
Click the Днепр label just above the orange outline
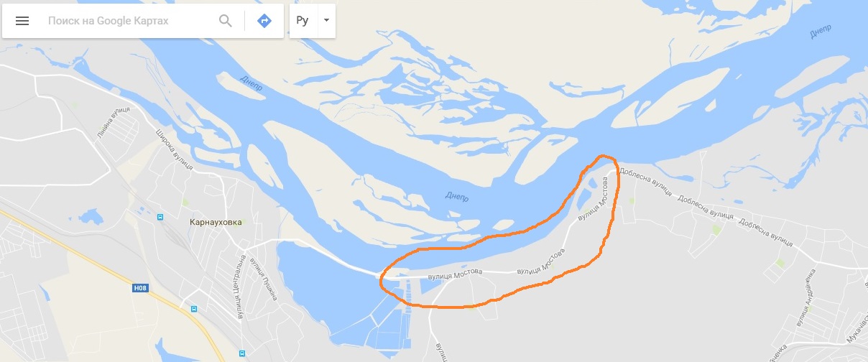click(457, 197)
